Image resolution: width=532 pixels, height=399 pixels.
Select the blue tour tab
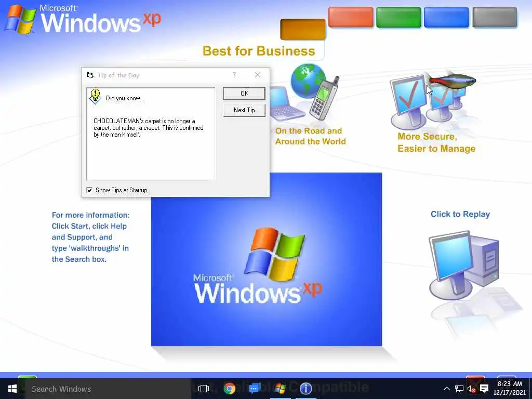(x=446, y=17)
